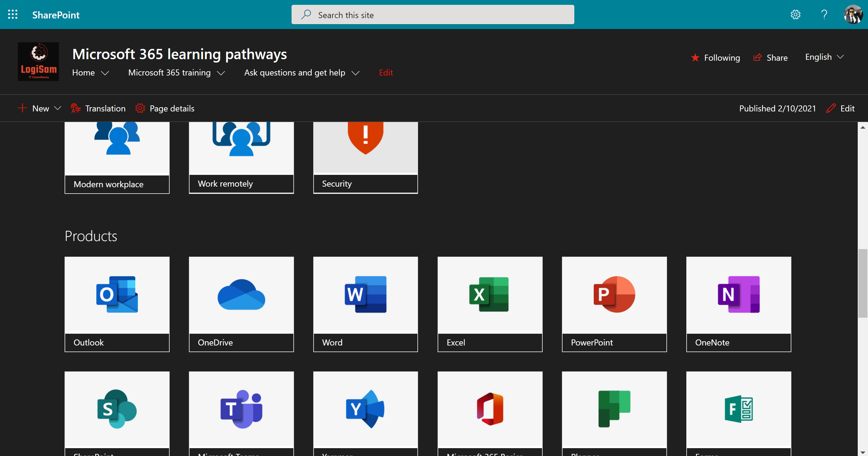Screen dimensions: 868x456
Task: Click into the Search this site field
Action: coord(433,15)
